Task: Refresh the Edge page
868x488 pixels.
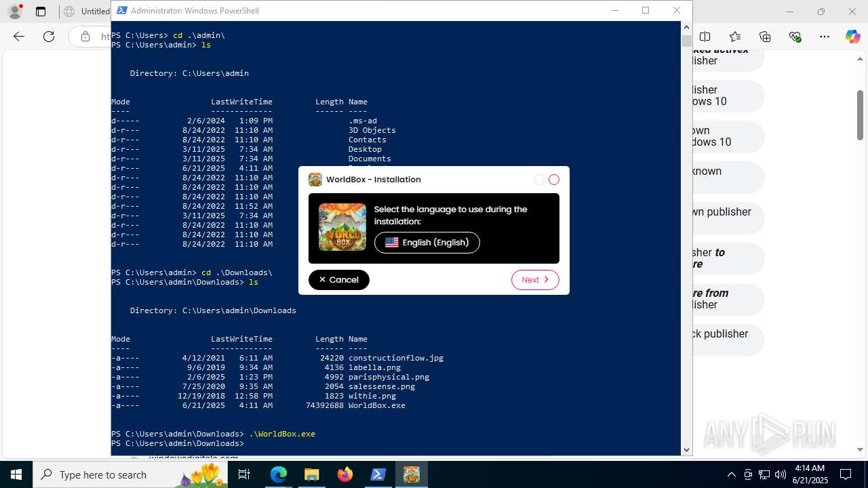Action: pos(49,37)
